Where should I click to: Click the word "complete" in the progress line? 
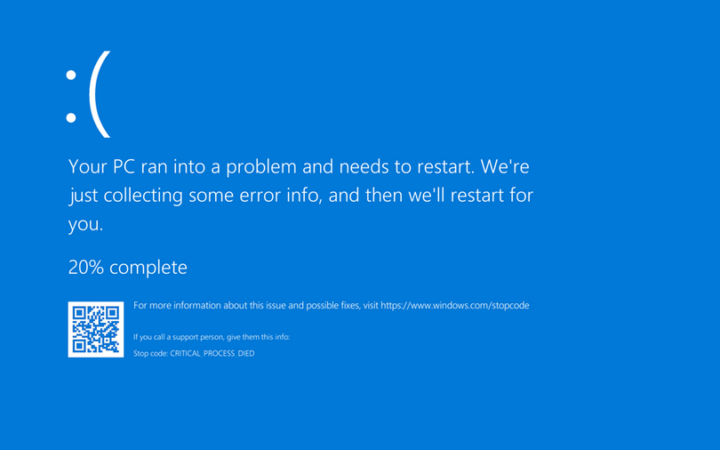pos(148,267)
